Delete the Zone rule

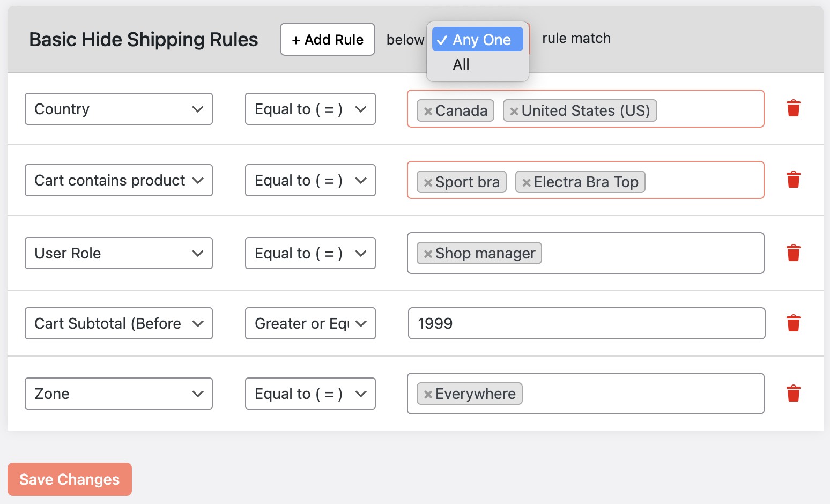click(x=794, y=393)
